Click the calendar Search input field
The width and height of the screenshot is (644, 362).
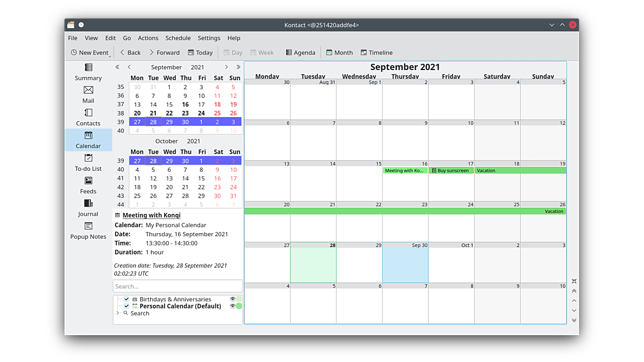[178, 286]
